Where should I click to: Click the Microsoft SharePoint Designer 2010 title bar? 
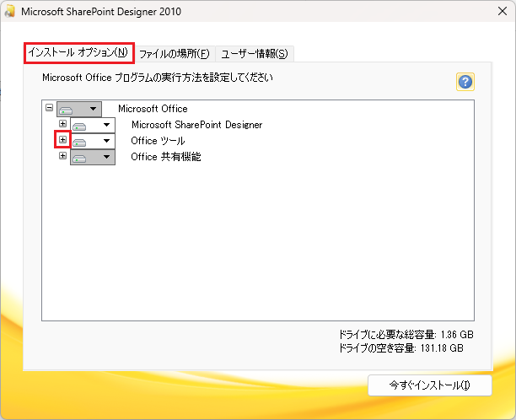point(253,13)
